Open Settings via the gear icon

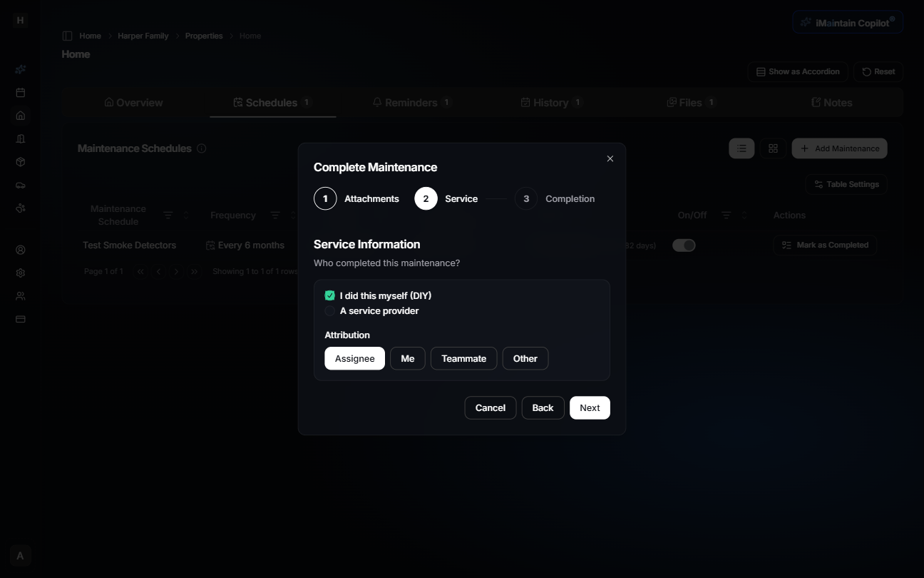coord(20,273)
